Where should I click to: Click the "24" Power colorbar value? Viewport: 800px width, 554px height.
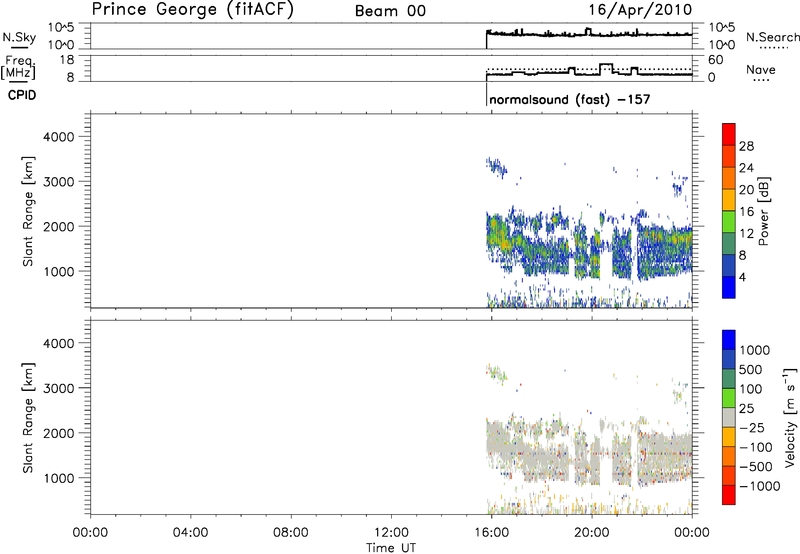pos(746,168)
